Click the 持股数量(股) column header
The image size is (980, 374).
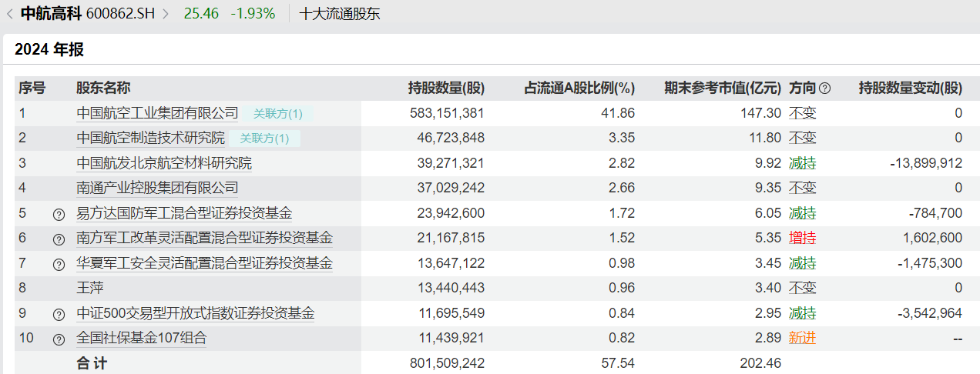446,88
